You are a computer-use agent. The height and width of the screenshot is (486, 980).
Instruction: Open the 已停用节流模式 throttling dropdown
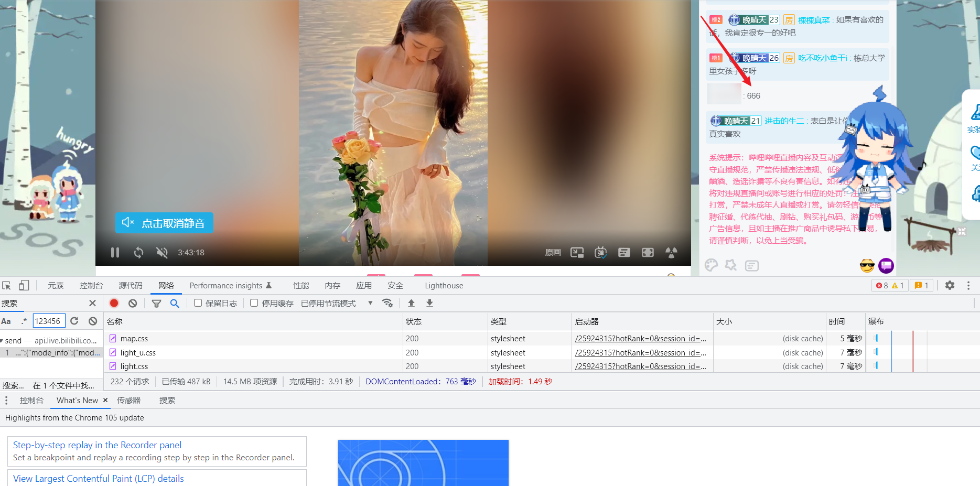pyautogui.click(x=337, y=303)
